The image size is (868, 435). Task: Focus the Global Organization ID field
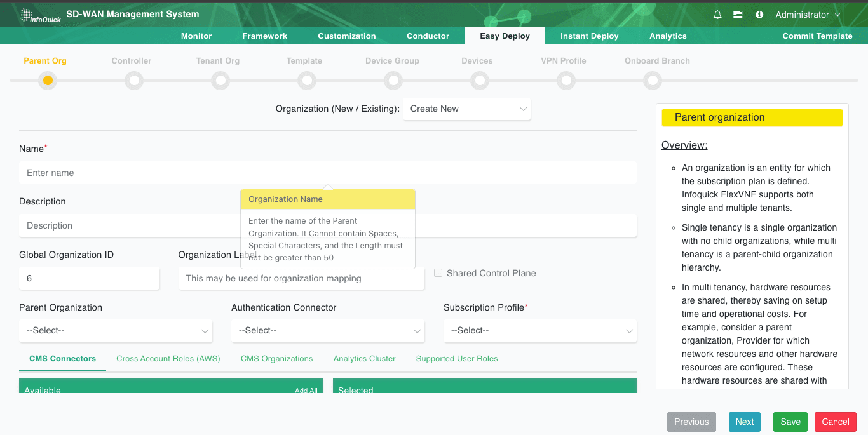point(89,278)
